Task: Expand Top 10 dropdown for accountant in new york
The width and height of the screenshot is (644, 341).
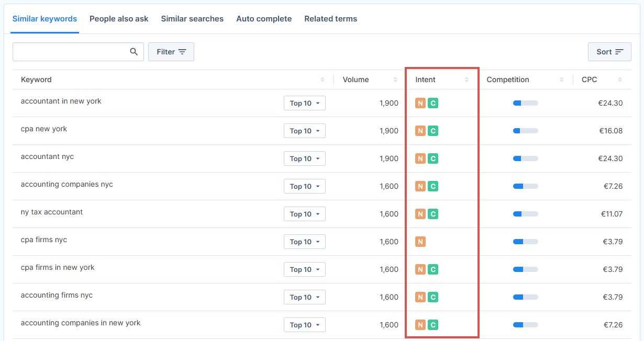Action: [305, 103]
